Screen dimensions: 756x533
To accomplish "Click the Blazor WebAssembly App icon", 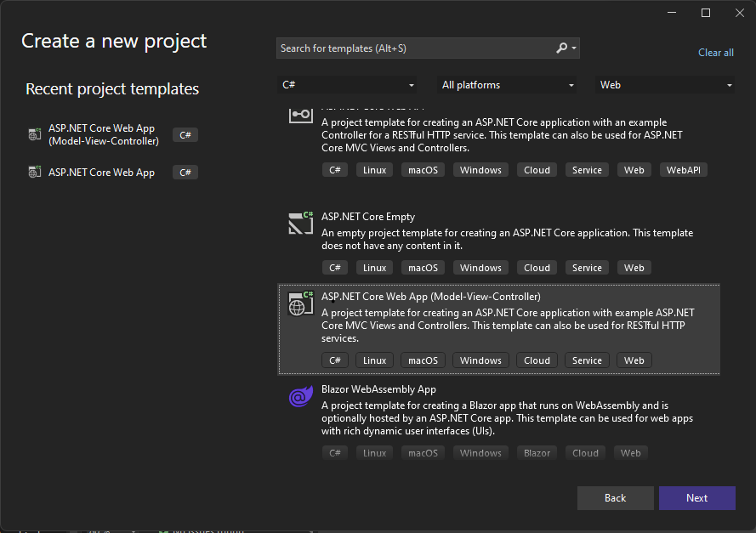I will pyautogui.click(x=301, y=397).
